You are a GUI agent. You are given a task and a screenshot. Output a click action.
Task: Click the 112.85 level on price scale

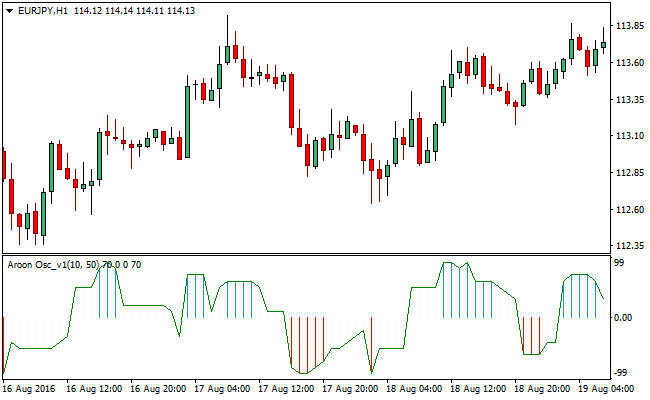[x=628, y=172]
